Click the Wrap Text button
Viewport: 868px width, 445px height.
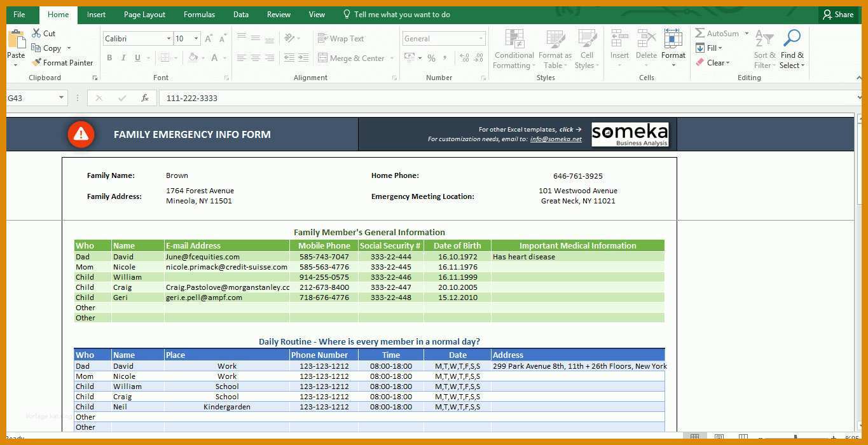(x=341, y=39)
